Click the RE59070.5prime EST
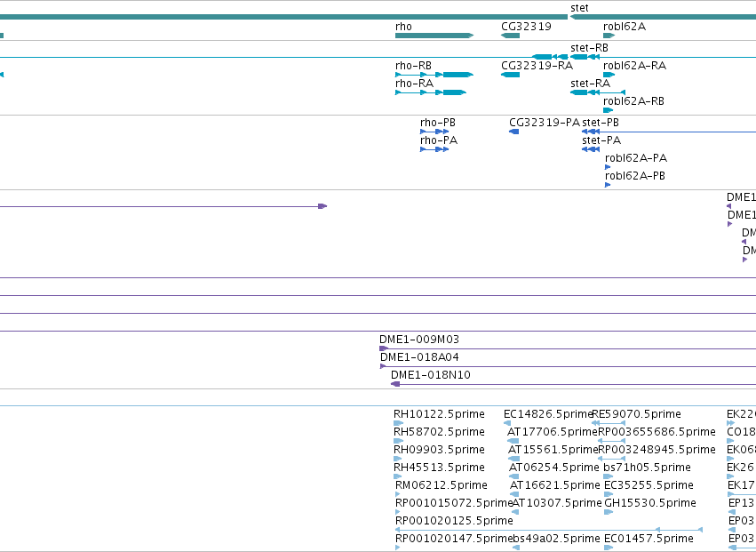Image resolution: width=756 pixels, height=552 pixels. point(609,423)
